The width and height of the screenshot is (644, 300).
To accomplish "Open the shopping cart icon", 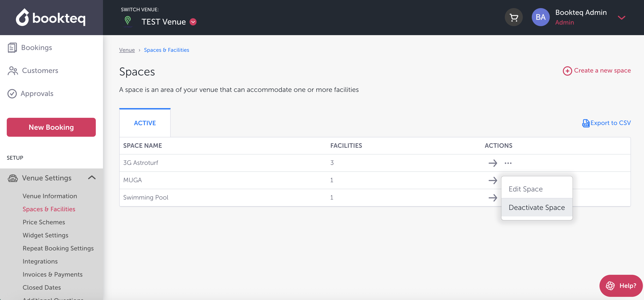I will tap(514, 18).
